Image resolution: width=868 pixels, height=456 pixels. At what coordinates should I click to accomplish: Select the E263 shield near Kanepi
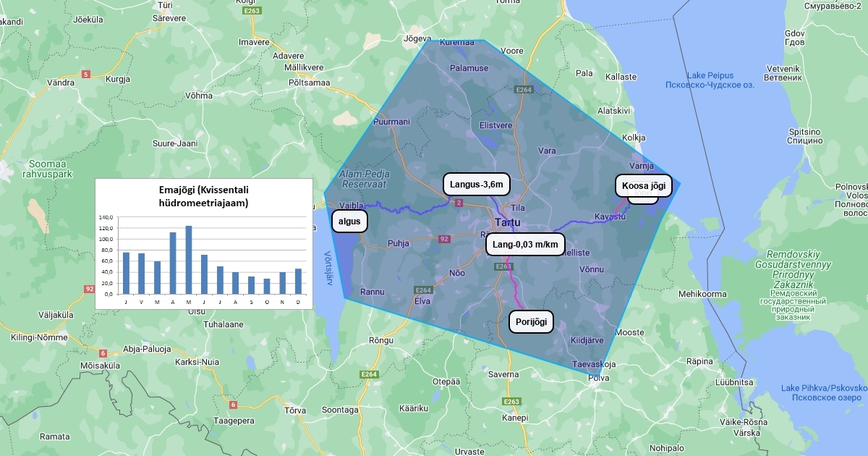pos(511,401)
